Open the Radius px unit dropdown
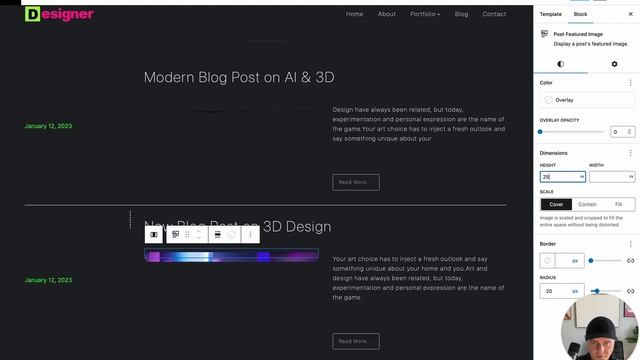 pyautogui.click(x=575, y=291)
